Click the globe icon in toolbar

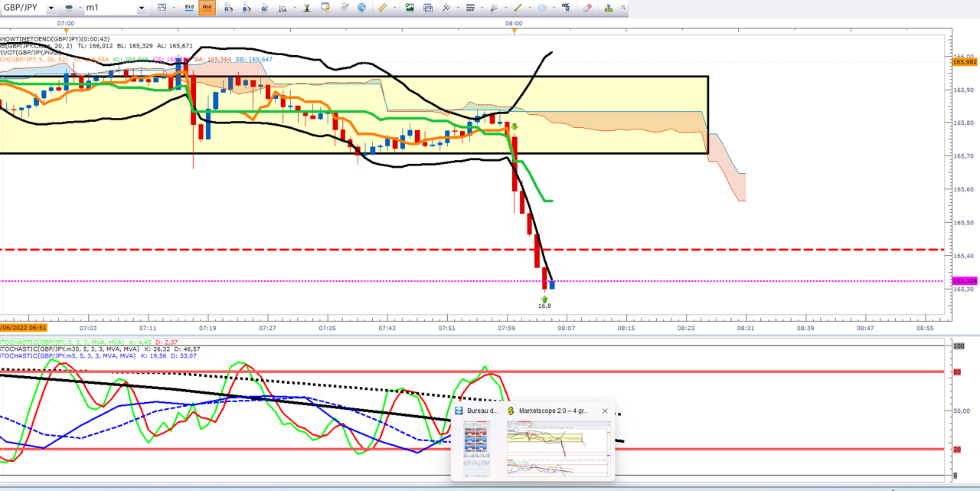[x=361, y=8]
